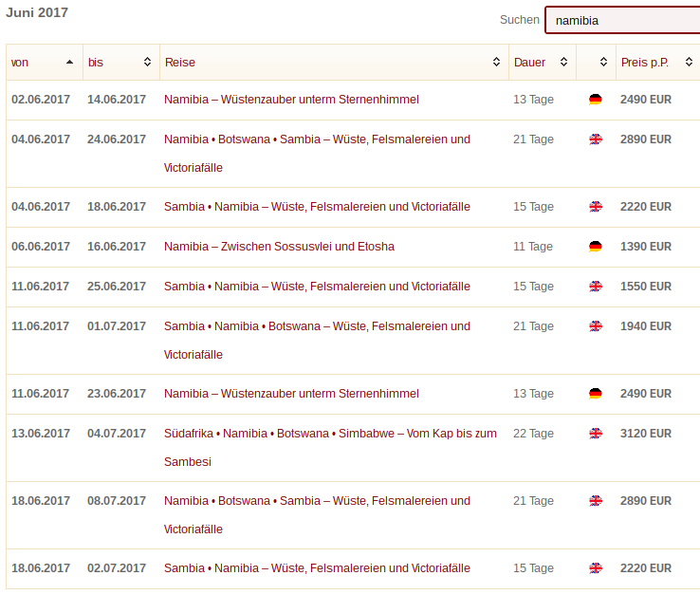The image size is (700, 594).
Task: Click UK flag icon beside 3120 EUR
Action: coord(595,434)
